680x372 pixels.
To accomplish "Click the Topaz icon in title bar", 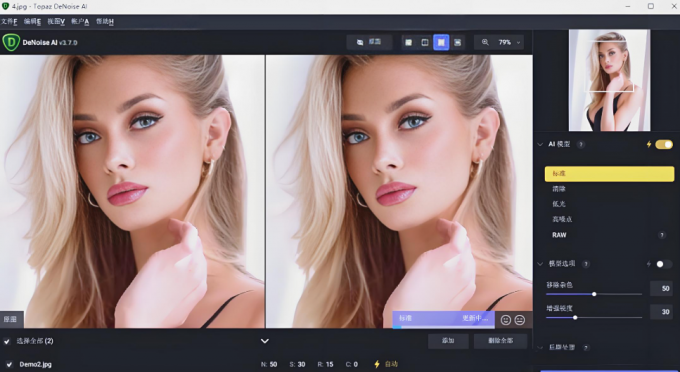I will tap(5, 6).
